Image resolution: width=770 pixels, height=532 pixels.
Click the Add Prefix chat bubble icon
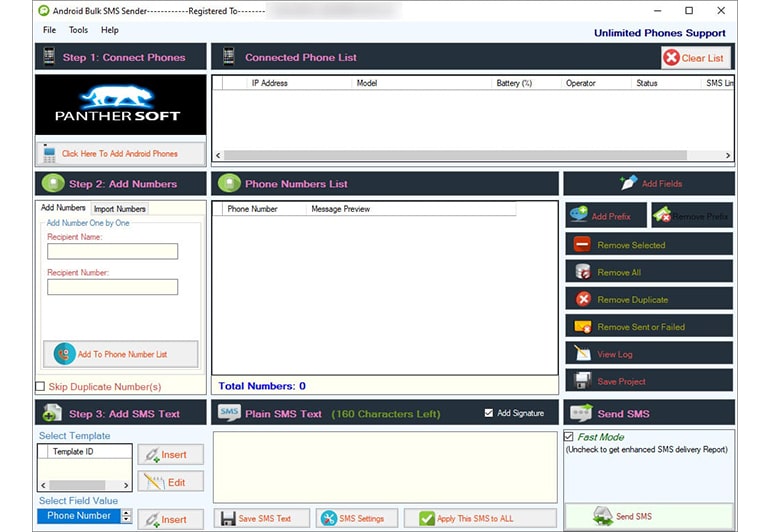coord(578,215)
